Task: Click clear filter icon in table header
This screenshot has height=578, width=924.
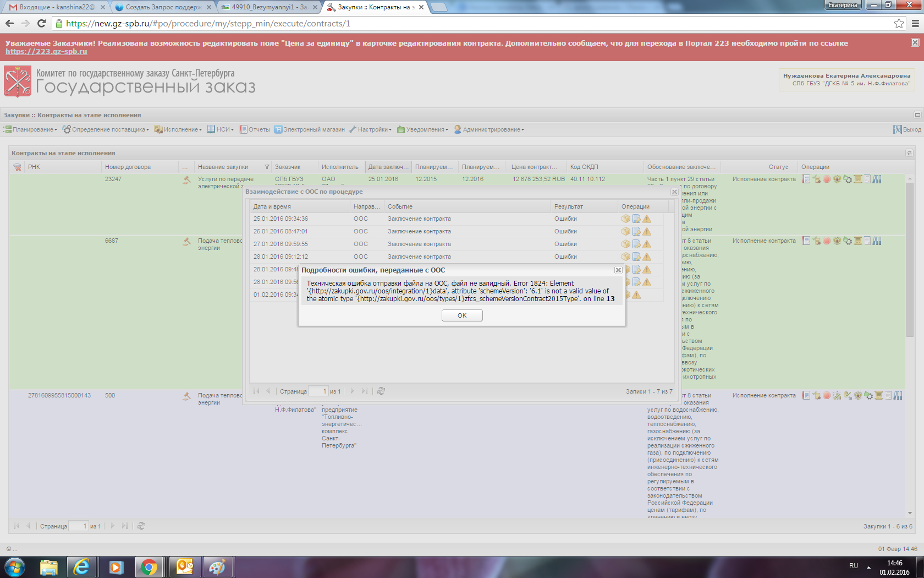Action: coord(17,167)
